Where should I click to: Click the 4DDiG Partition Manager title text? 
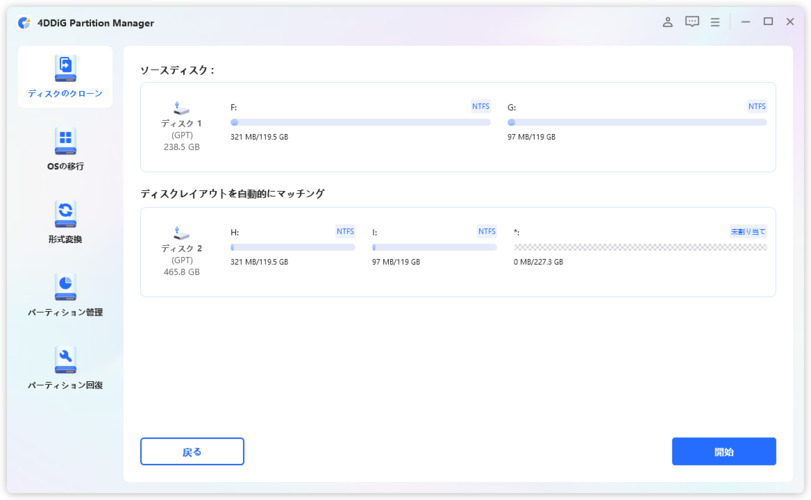tap(96, 23)
